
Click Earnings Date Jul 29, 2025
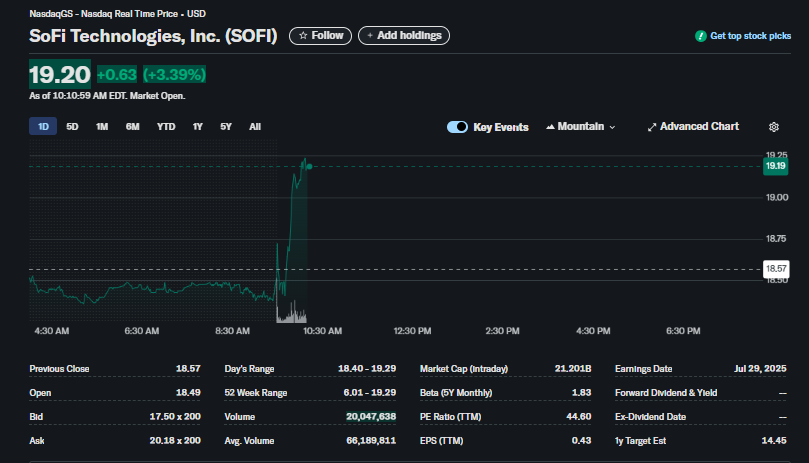click(x=760, y=369)
